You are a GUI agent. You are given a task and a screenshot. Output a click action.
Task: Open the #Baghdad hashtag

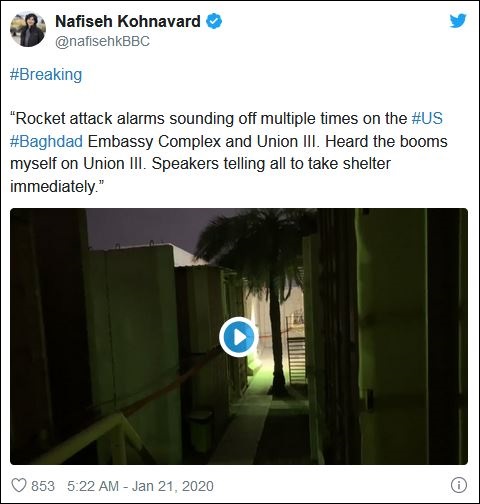pyautogui.click(x=46, y=142)
